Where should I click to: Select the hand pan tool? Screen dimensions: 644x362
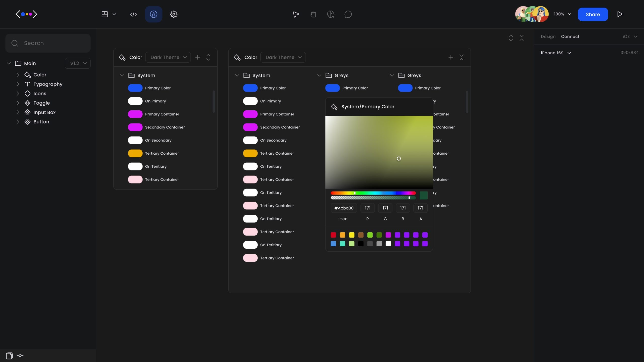click(313, 14)
